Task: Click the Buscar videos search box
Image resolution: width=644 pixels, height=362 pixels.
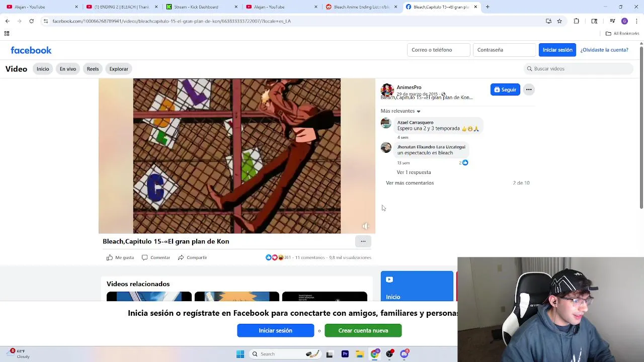Action: [578, 69]
